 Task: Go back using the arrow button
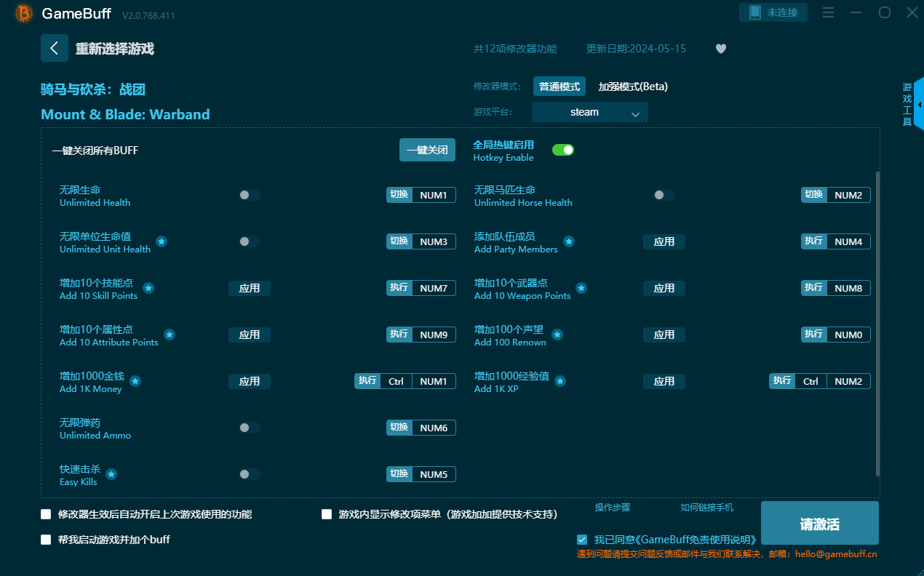(x=55, y=48)
